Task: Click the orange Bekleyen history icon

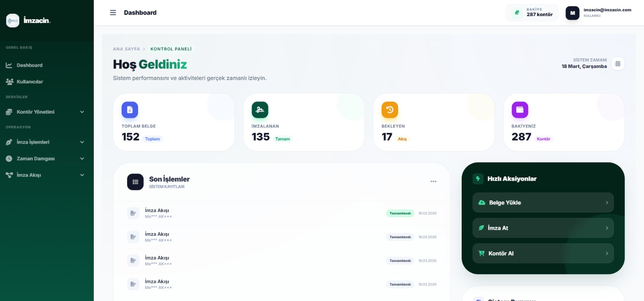Action: click(390, 110)
